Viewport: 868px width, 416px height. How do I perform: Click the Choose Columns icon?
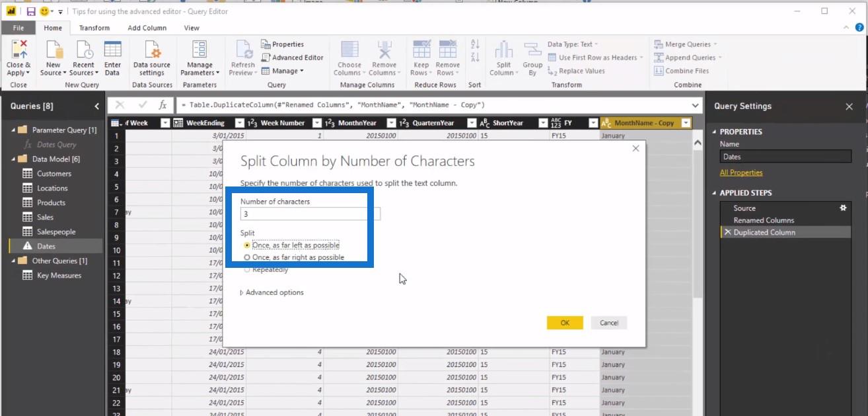(x=349, y=50)
